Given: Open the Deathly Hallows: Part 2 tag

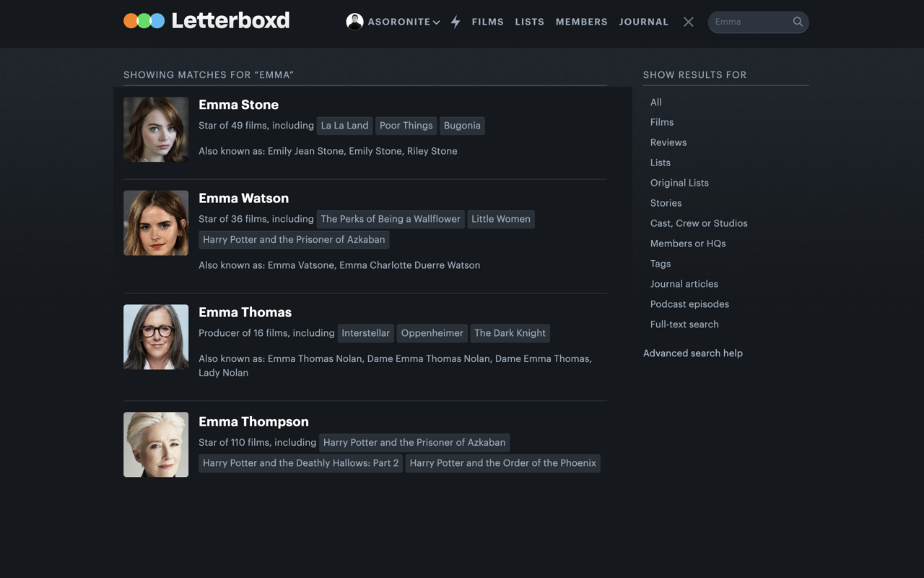Looking at the screenshot, I should (x=301, y=463).
